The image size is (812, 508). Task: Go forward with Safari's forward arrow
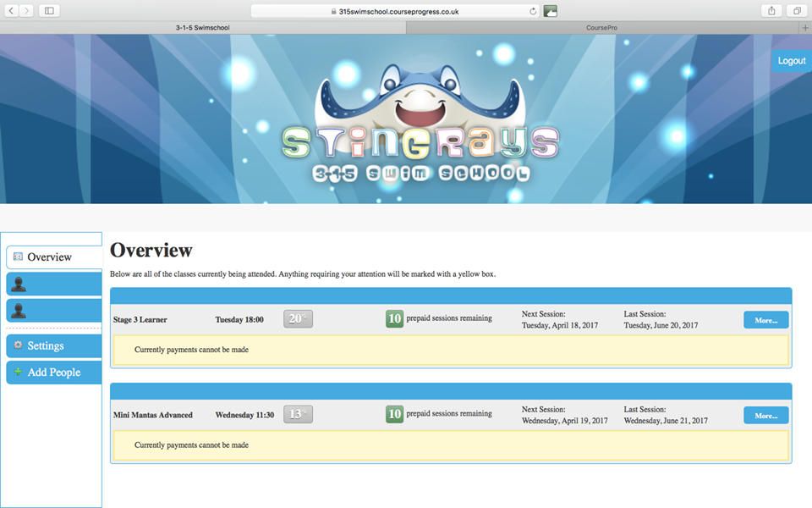coord(26,10)
